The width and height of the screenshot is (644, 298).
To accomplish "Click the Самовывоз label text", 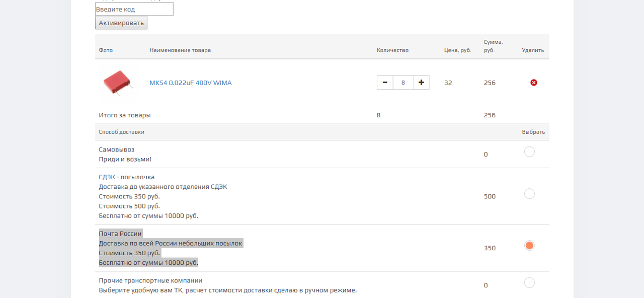I will pos(117,150).
